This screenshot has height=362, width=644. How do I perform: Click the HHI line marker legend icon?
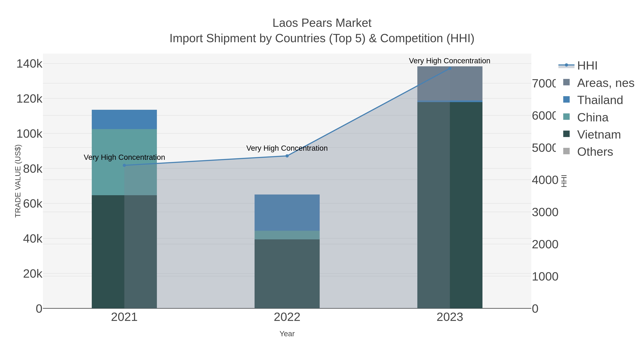(567, 65)
